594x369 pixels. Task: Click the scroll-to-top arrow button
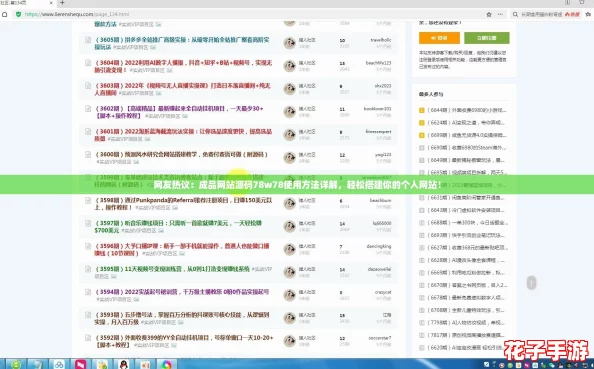(531, 283)
